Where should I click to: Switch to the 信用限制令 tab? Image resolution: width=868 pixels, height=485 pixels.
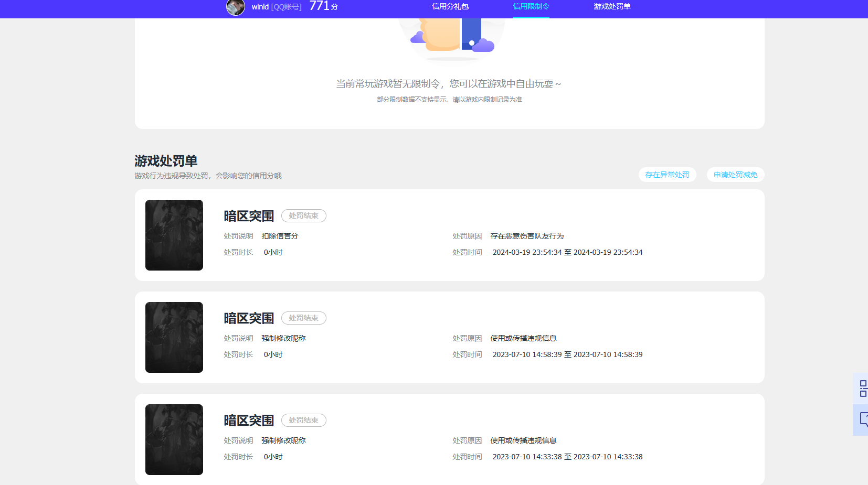point(531,7)
